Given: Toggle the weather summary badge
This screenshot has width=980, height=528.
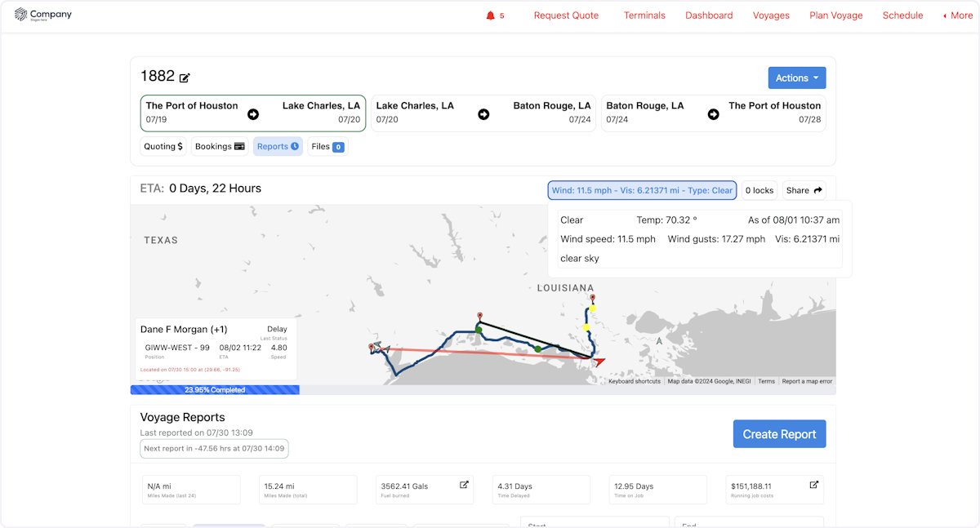Looking at the screenshot, I should click(643, 190).
